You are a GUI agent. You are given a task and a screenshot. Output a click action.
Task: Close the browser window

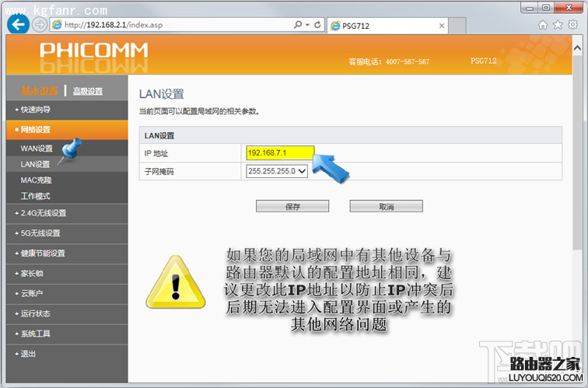(569, 8)
